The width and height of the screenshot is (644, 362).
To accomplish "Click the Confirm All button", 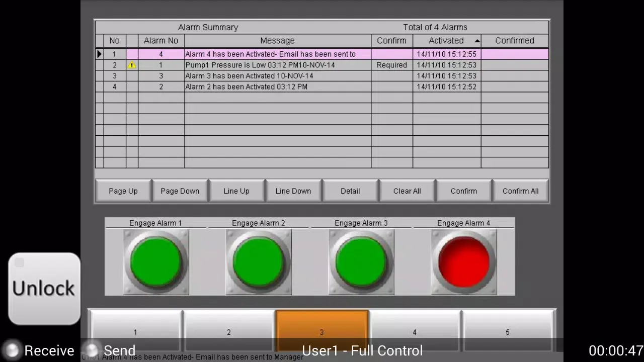I will [521, 191].
